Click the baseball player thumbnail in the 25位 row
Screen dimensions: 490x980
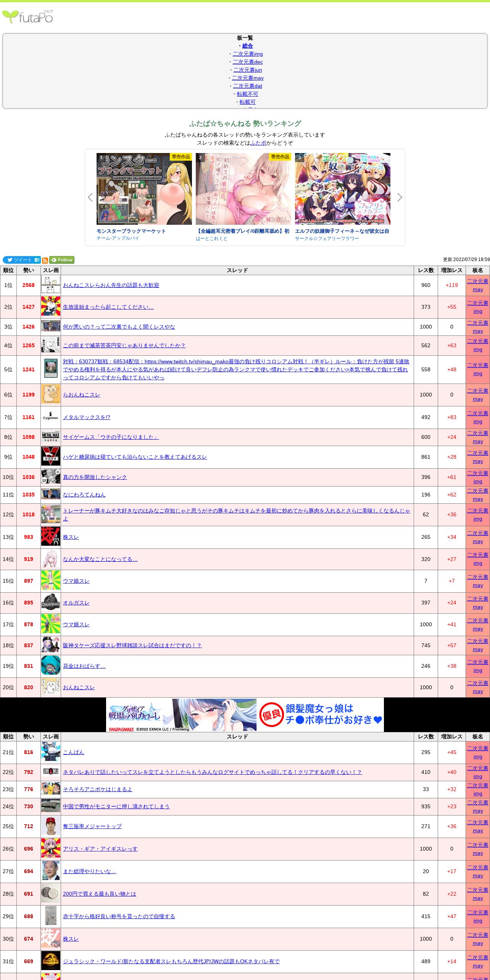(x=51, y=826)
